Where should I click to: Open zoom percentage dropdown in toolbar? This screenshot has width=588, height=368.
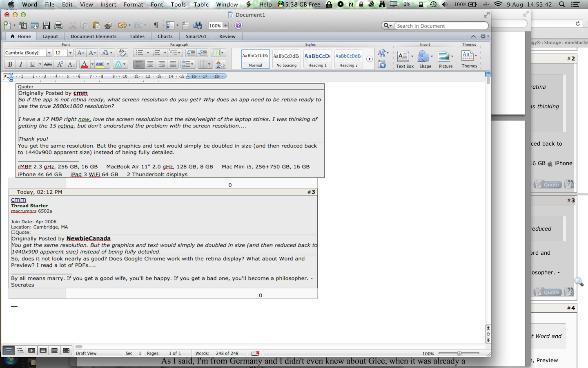[225, 26]
